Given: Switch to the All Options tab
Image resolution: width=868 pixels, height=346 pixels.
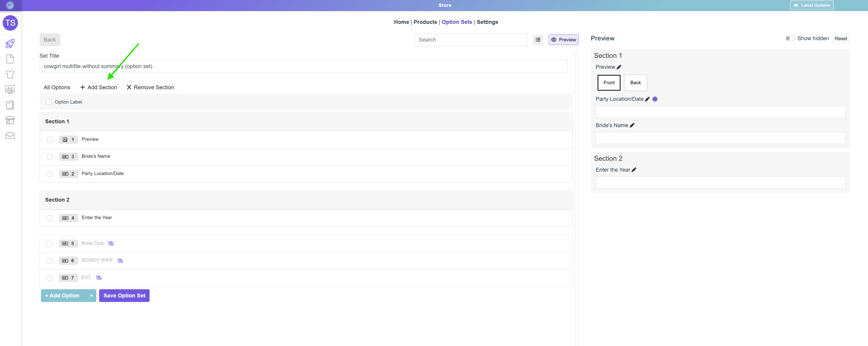Looking at the screenshot, I should click(x=57, y=87).
